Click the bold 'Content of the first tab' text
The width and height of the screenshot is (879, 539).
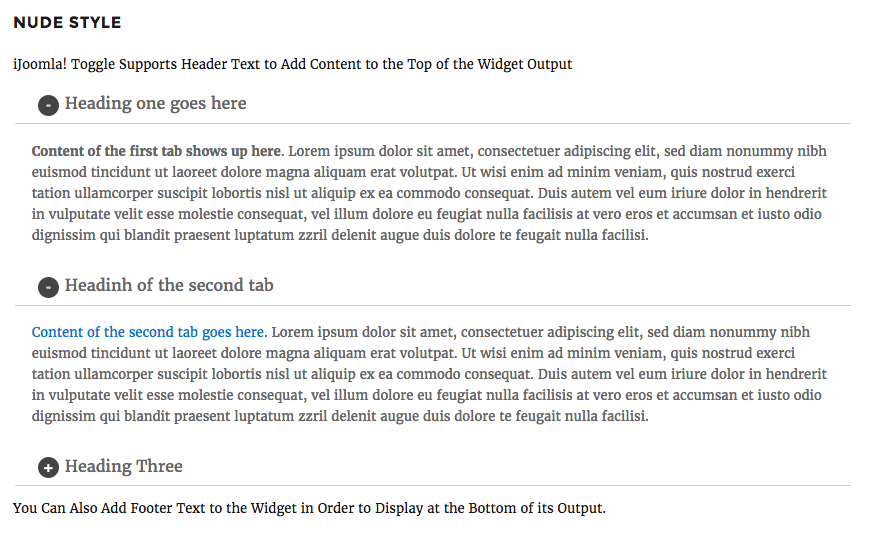click(x=156, y=151)
